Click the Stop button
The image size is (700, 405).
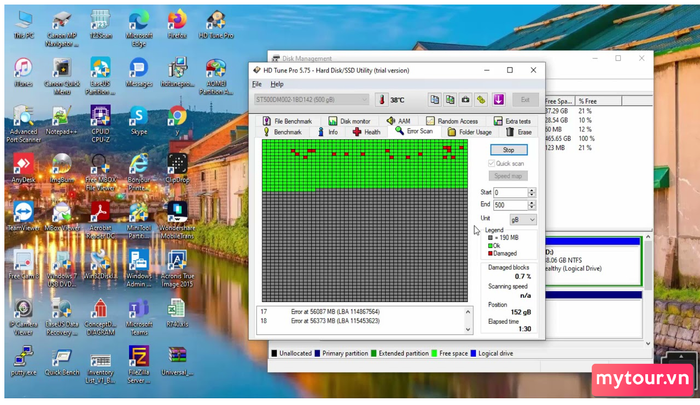[x=508, y=150]
